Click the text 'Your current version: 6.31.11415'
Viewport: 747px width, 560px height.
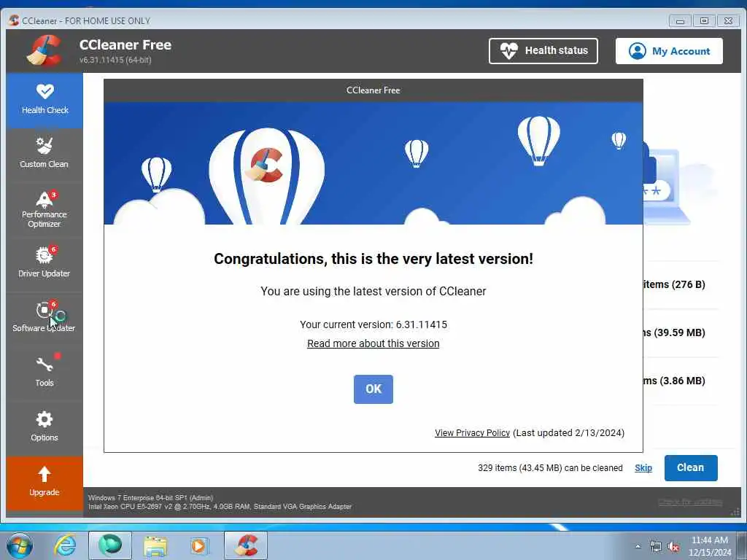point(373,324)
